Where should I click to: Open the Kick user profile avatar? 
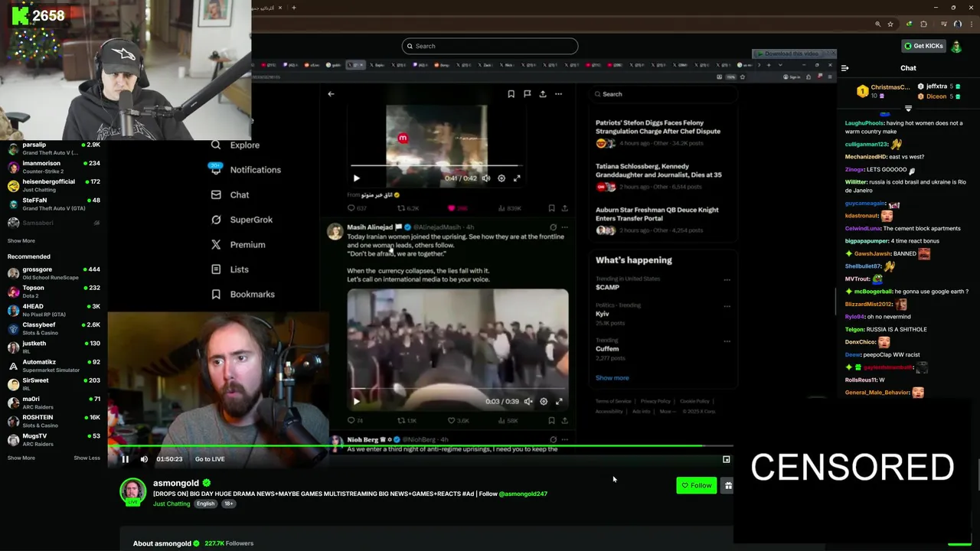click(x=956, y=46)
